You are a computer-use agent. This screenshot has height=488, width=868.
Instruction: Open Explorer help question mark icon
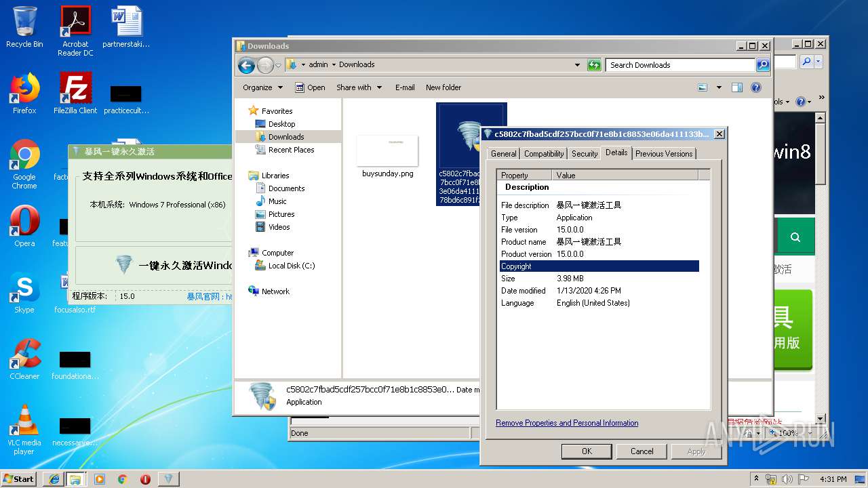[756, 87]
